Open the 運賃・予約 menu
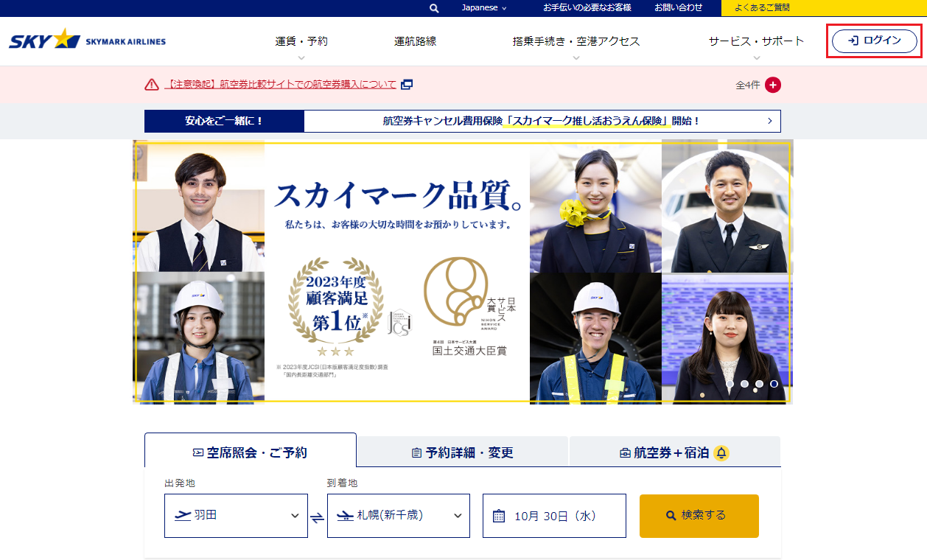 301,42
